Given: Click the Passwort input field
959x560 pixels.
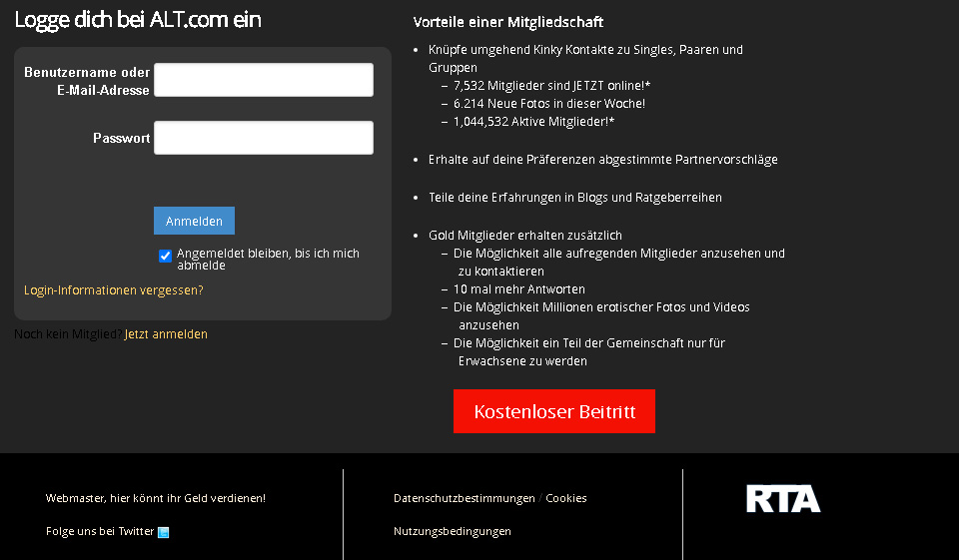Looking at the screenshot, I should coord(264,138).
